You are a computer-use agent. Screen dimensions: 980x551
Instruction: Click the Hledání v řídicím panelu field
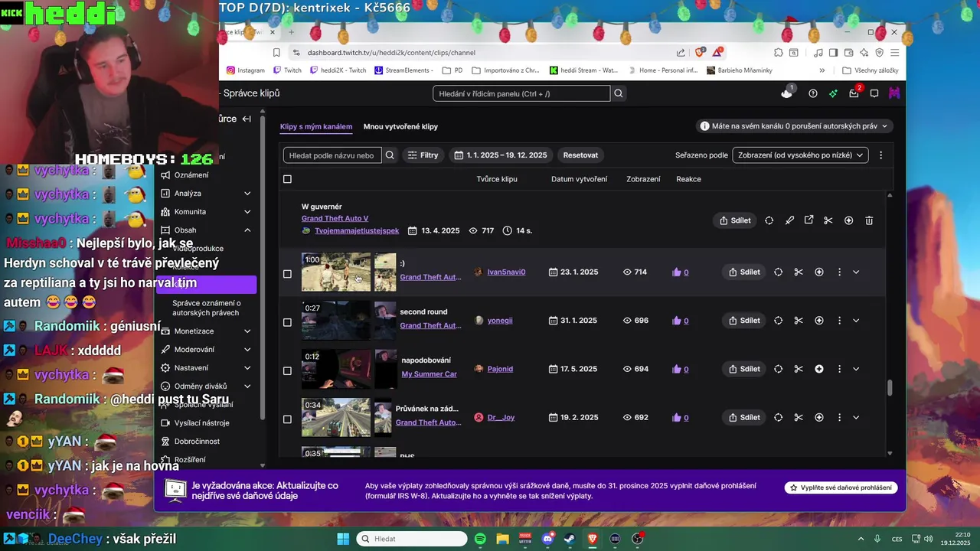tap(521, 93)
